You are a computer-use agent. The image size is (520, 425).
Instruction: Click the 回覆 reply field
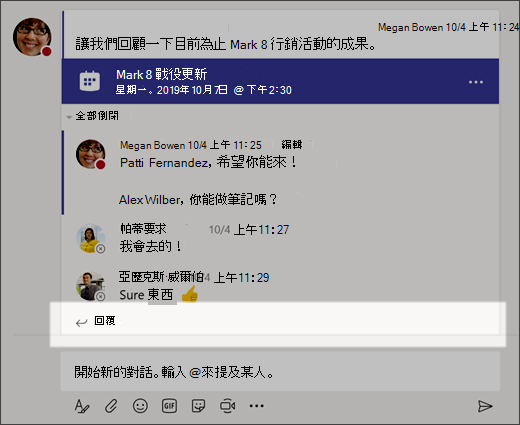[x=280, y=321]
